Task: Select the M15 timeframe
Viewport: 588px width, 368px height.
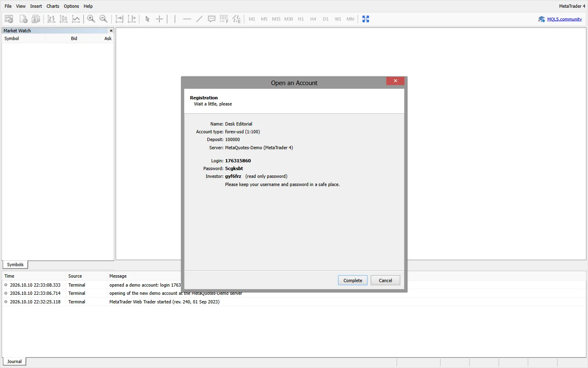Action: pyautogui.click(x=276, y=19)
